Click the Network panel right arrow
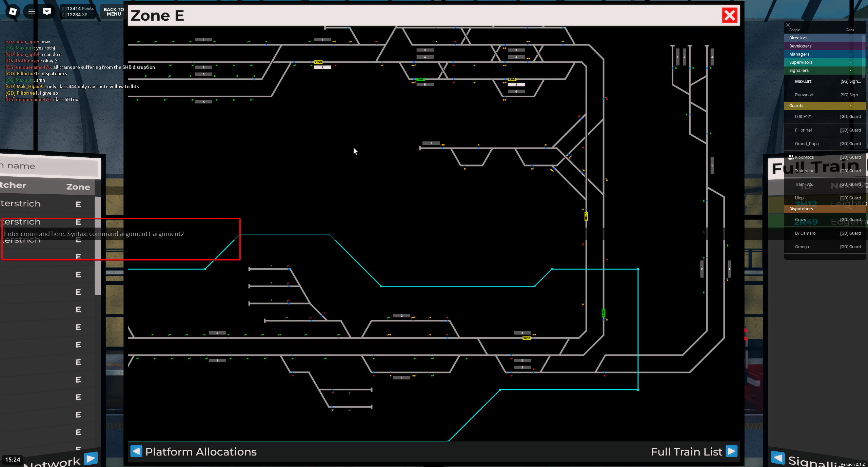Image resolution: width=868 pixels, height=467 pixels. (x=91, y=459)
